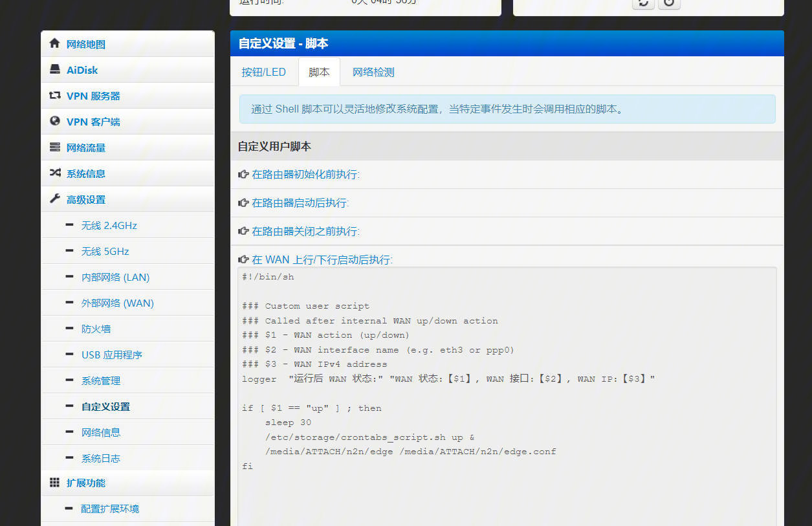Click the 'Called after internal WAN up/down action' line
Viewport: 812px width, 526px height.
370,321
